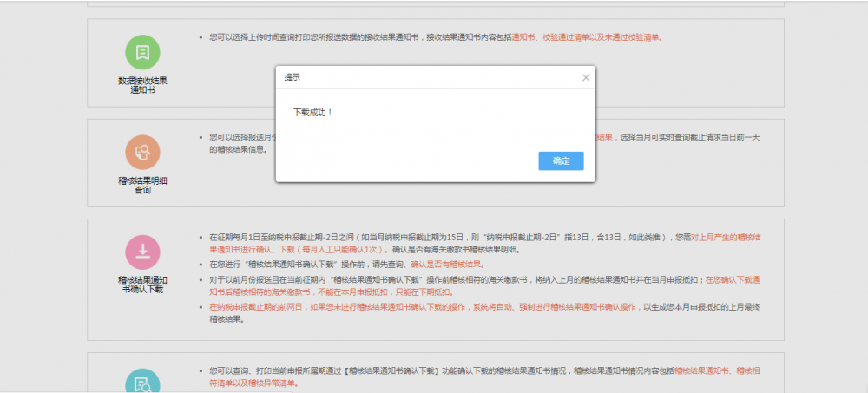The width and height of the screenshot is (868, 393).
Task: Click the 下载成功！ message text
Action: click(x=313, y=113)
